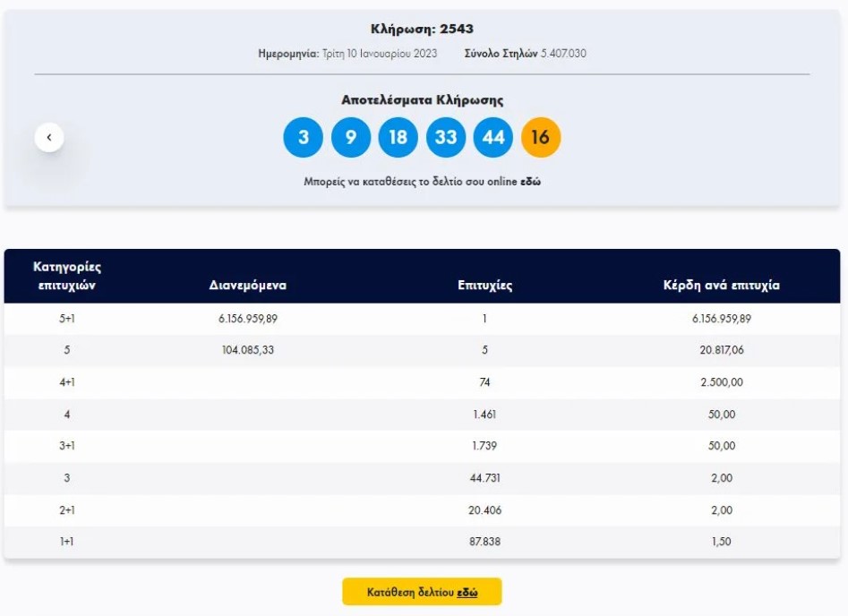This screenshot has width=848, height=616.
Task: Click the 'Διανεμόμενα' column header
Action: pos(248,286)
